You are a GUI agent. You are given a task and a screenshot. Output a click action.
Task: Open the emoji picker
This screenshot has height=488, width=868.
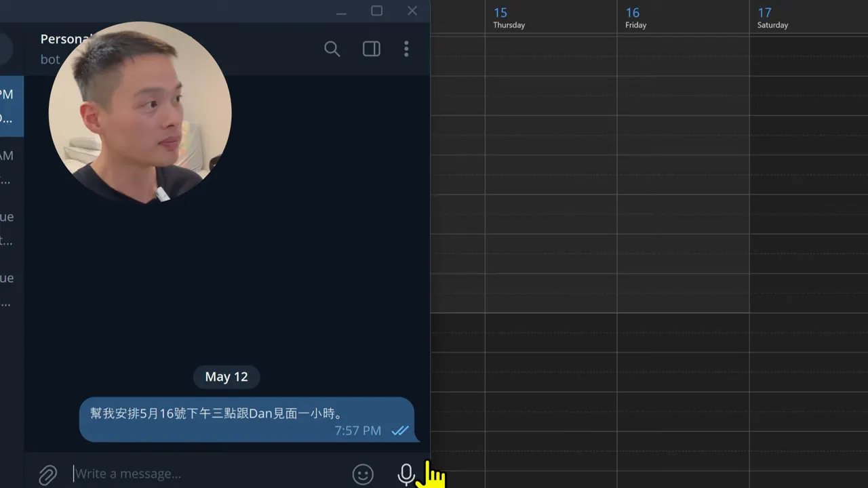(x=363, y=474)
